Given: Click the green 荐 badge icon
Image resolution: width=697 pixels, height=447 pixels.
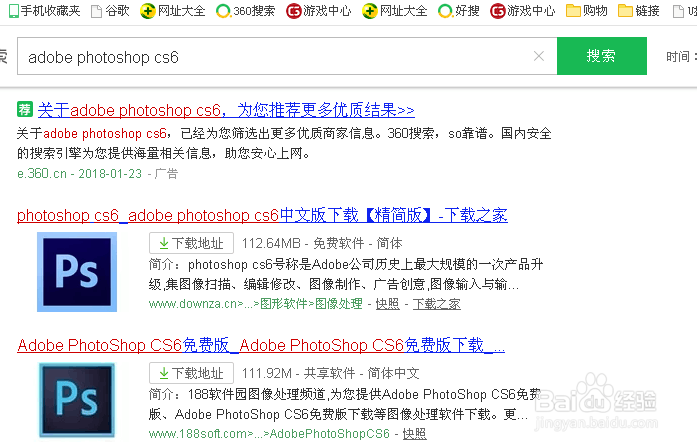Looking at the screenshot, I should (24, 109).
